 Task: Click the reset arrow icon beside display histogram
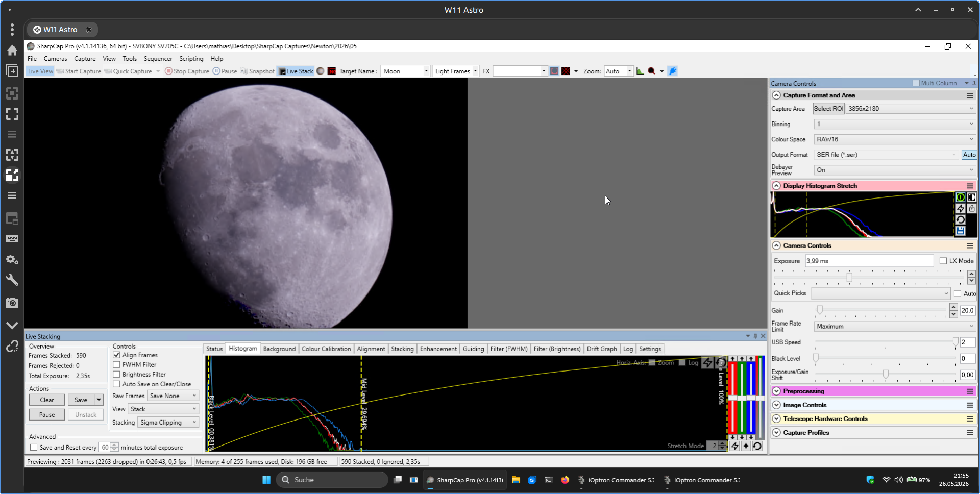coord(961,220)
